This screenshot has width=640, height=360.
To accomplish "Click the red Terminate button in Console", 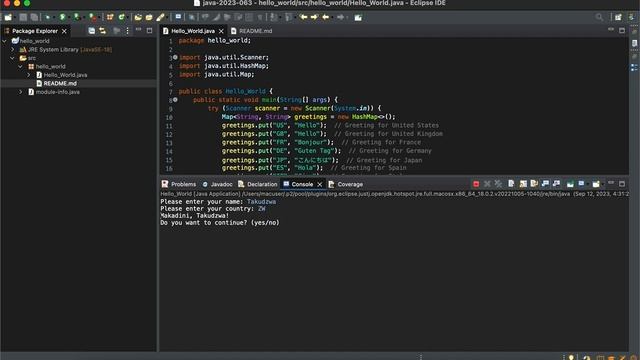I will (476, 184).
